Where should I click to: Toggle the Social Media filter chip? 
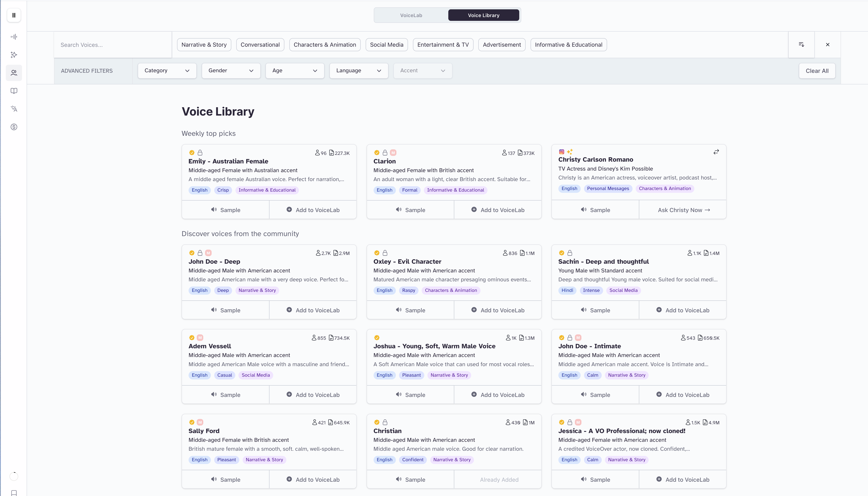[x=386, y=45]
